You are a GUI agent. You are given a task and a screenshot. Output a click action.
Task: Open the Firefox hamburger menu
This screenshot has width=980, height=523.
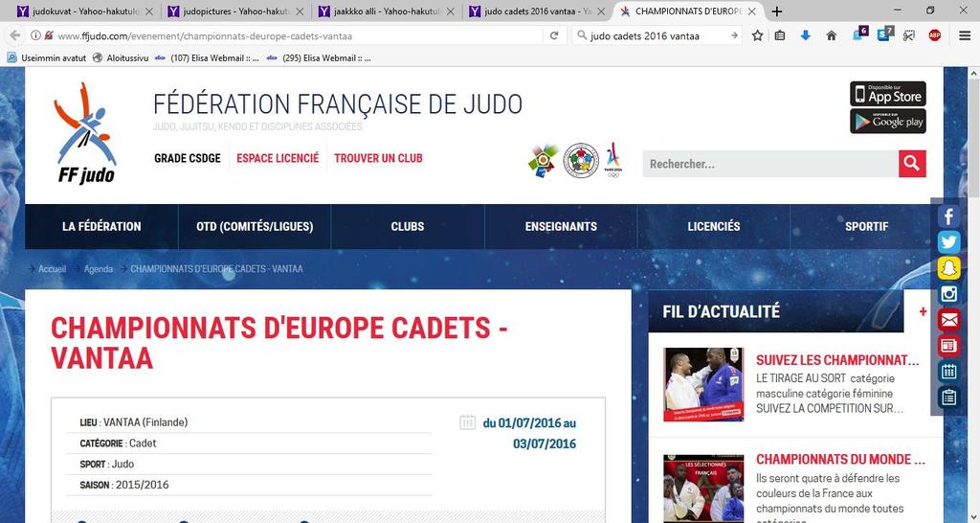point(965,35)
